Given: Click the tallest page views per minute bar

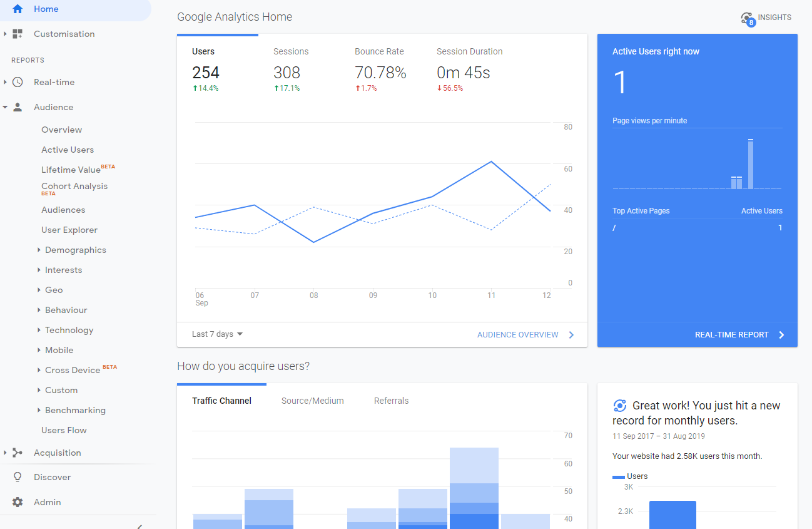Looking at the screenshot, I should [751, 164].
